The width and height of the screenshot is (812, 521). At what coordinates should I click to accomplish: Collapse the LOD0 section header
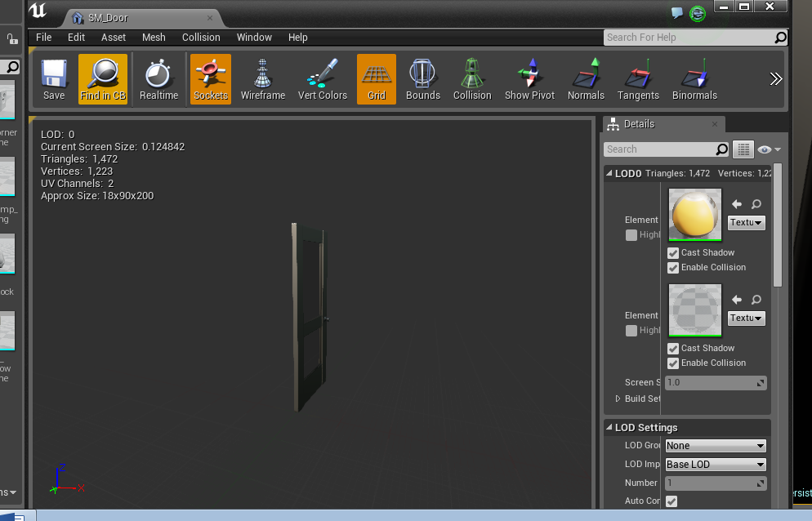[x=609, y=173]
